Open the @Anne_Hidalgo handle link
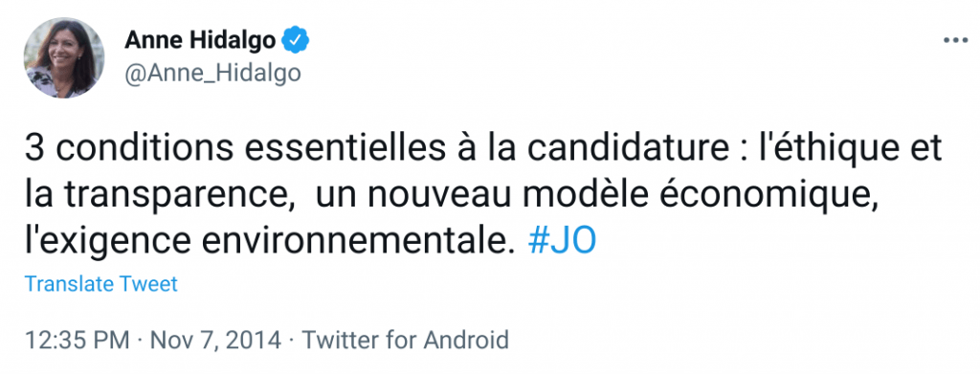This screenshot has height=374, width=980. click(x=212, y=73)
